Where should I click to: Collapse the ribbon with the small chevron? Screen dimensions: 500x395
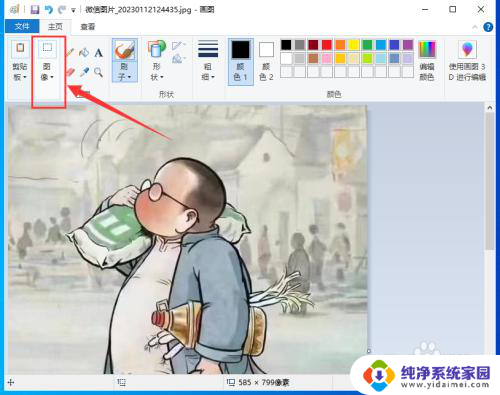tap(475, 27)
